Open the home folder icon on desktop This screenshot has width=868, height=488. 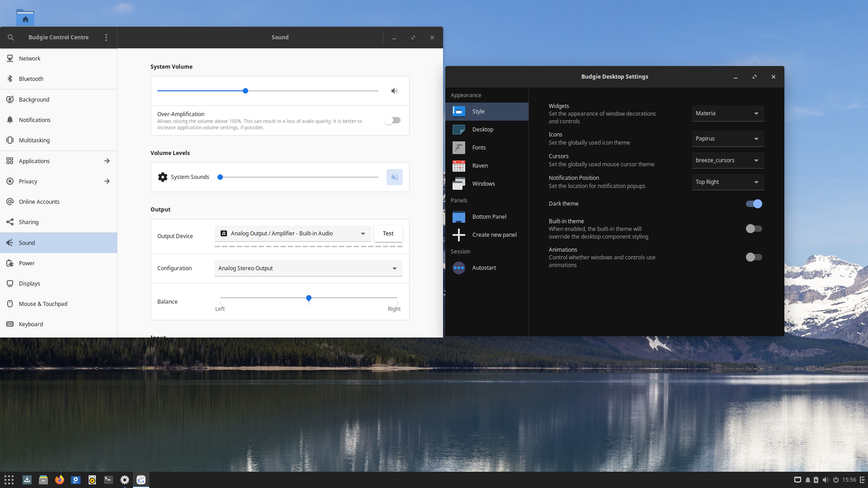(x=25, y=17)
